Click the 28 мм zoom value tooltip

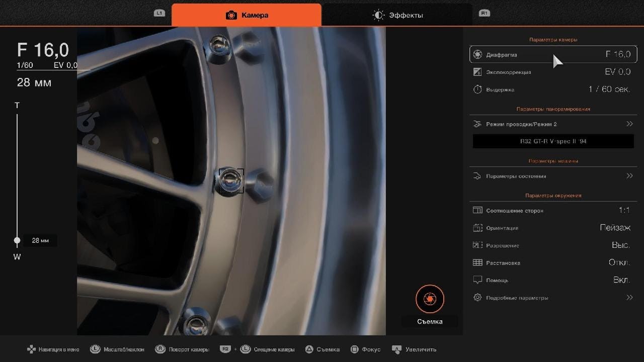pyautogui.click(x=40, y=240)
